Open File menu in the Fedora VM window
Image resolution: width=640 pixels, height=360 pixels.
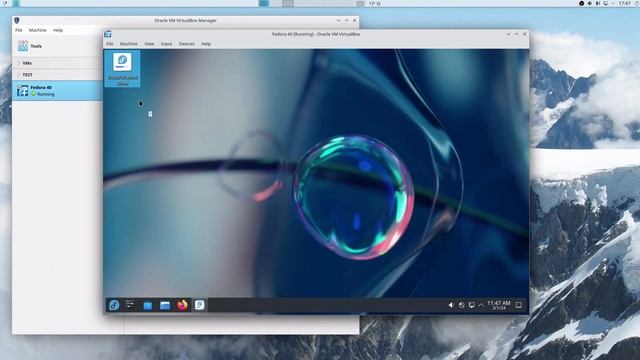pos(110,44)
